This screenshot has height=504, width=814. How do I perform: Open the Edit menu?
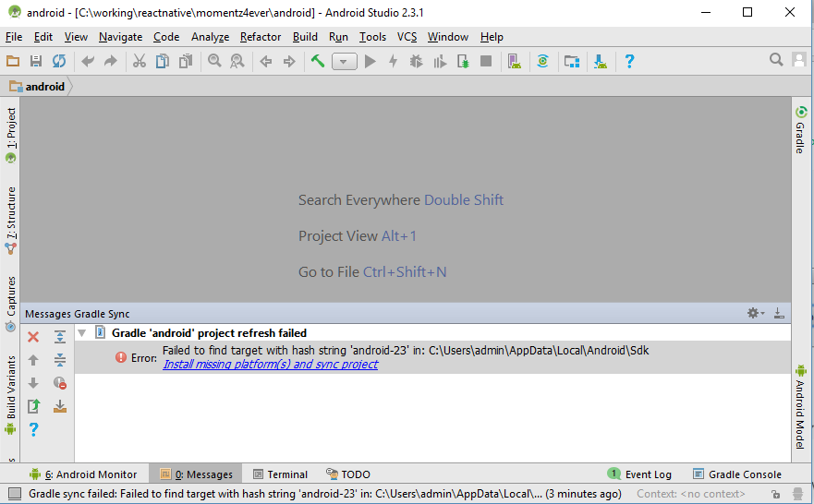[x=43, y=37]
